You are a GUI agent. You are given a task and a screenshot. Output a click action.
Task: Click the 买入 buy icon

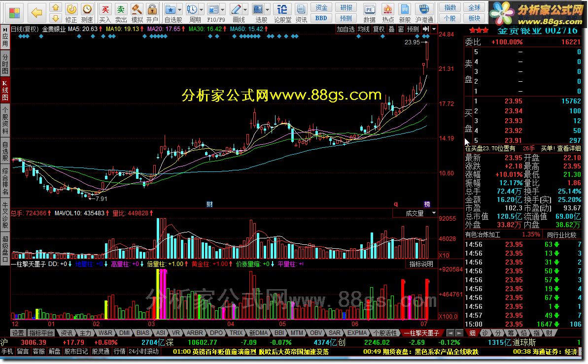(105, 13)
